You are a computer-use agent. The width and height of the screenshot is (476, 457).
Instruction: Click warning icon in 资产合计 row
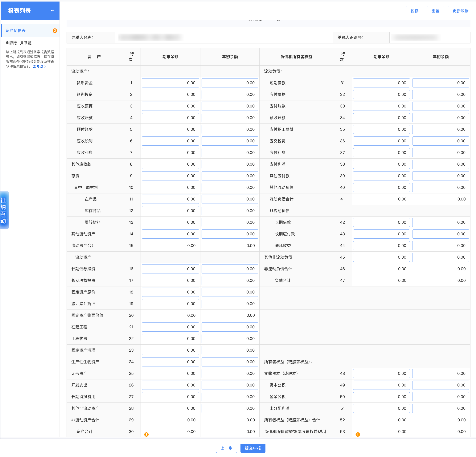(x=146, y=435)
